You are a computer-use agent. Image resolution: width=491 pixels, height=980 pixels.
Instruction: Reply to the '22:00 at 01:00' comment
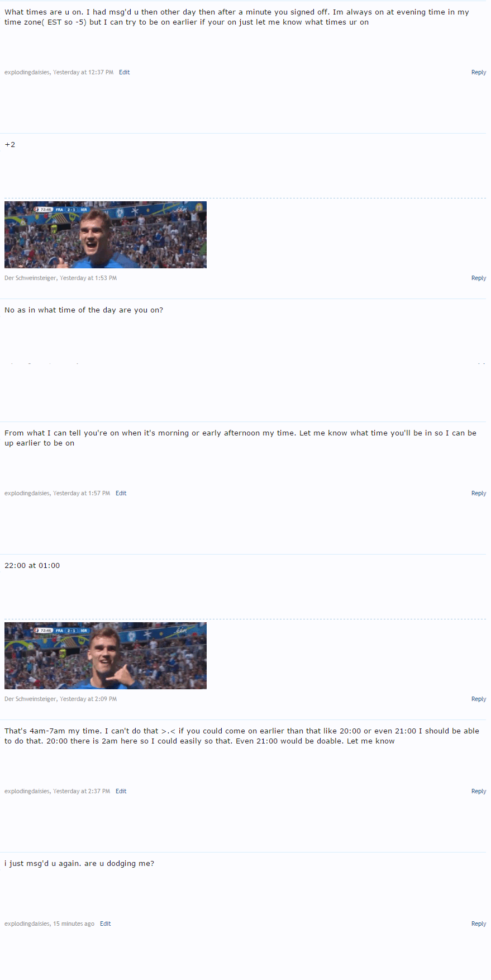478,699
